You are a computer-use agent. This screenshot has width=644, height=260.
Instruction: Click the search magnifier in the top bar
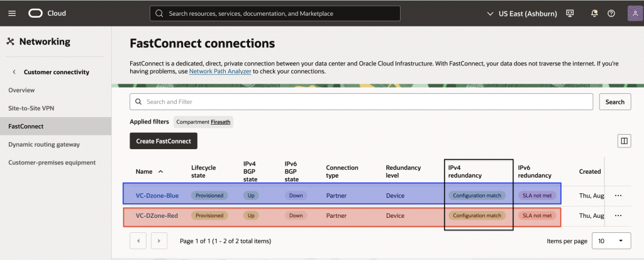pyautogui.click(x=159, y=14)
